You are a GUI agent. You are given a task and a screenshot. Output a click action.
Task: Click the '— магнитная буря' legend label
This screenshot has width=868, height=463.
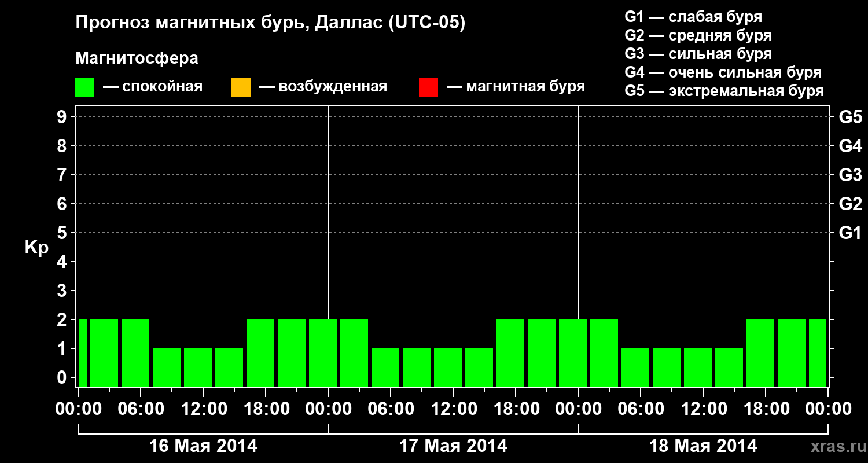[516, 87]
